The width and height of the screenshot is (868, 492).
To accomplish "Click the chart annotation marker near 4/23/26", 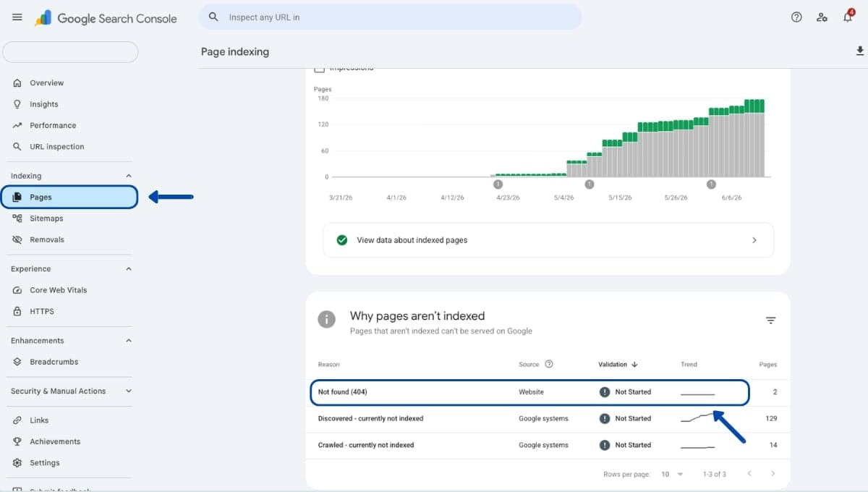I will pos(498,184).
